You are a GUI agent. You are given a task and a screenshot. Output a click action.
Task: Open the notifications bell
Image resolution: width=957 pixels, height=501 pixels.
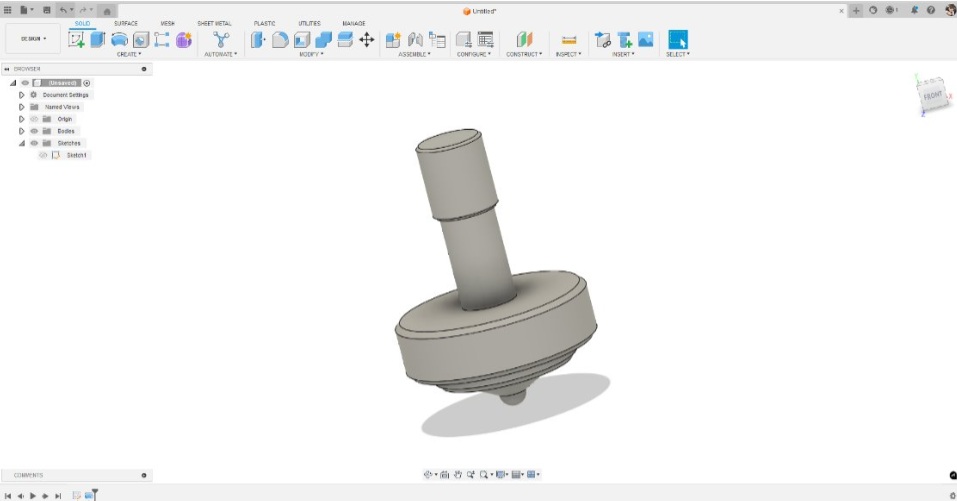914,10
